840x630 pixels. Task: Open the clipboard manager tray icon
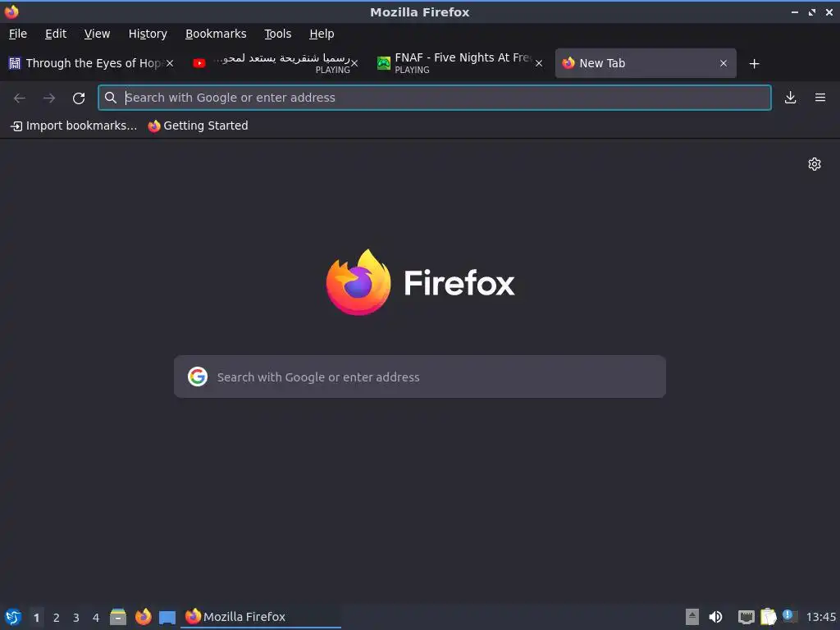pyautogui.click(x=768, y=617)
